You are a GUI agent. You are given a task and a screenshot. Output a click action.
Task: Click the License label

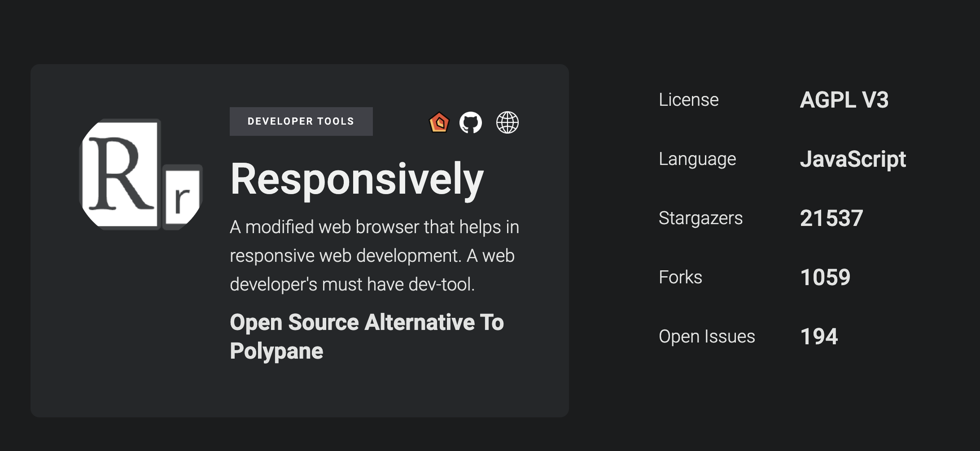tap(688, 100)
